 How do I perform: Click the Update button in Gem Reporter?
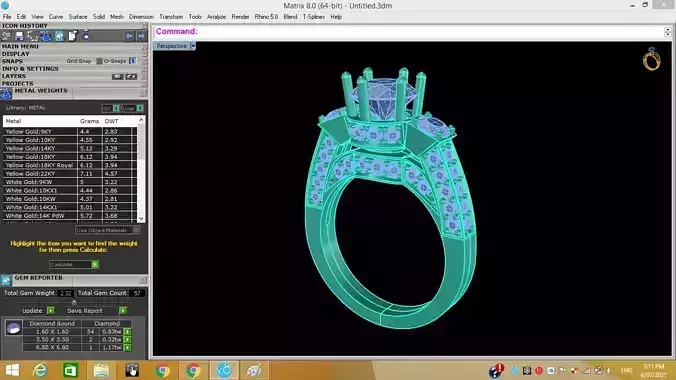click(x=32, y=311)
